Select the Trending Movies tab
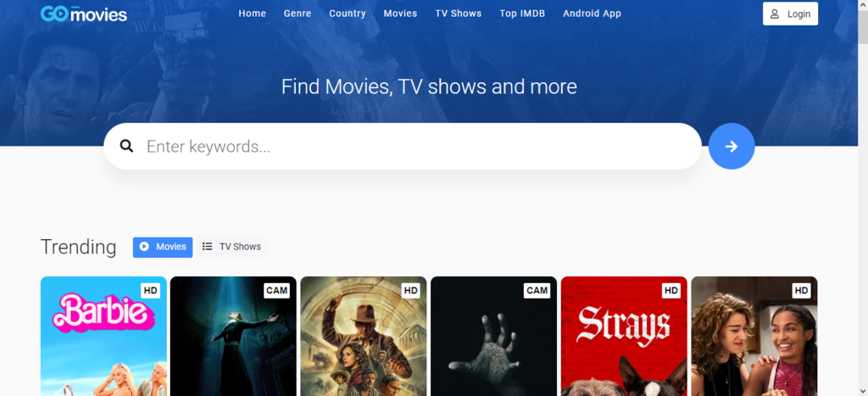This screenshot has height=396, width=868. [163, 247]
